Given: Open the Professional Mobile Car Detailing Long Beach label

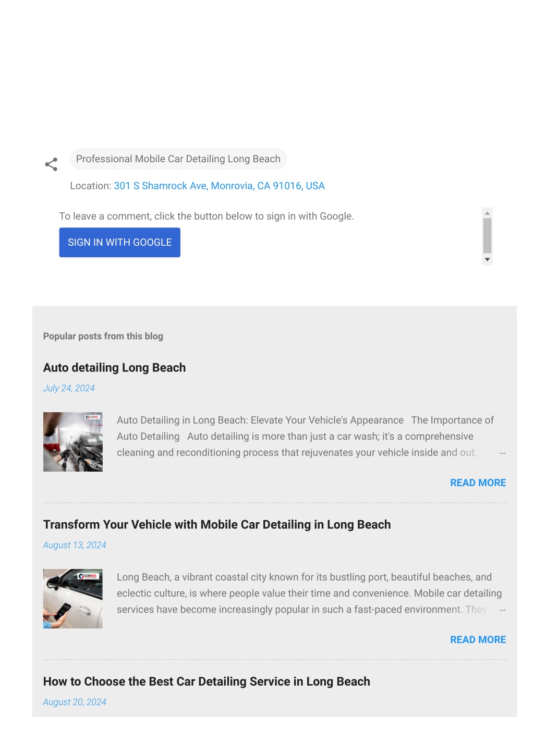Looking at the screenshot, I should pyautogui.click(x=178, y=159).
